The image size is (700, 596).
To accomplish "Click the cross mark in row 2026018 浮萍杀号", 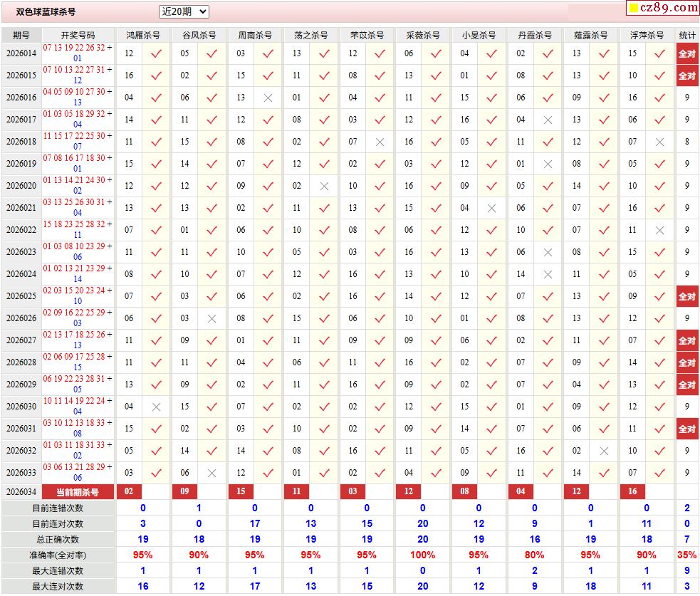I will pos(659,142).
